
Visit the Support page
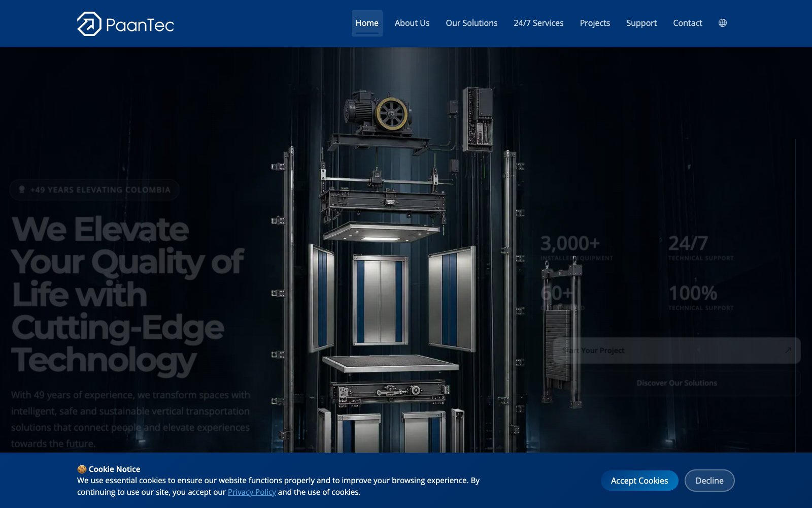[641, 23]
